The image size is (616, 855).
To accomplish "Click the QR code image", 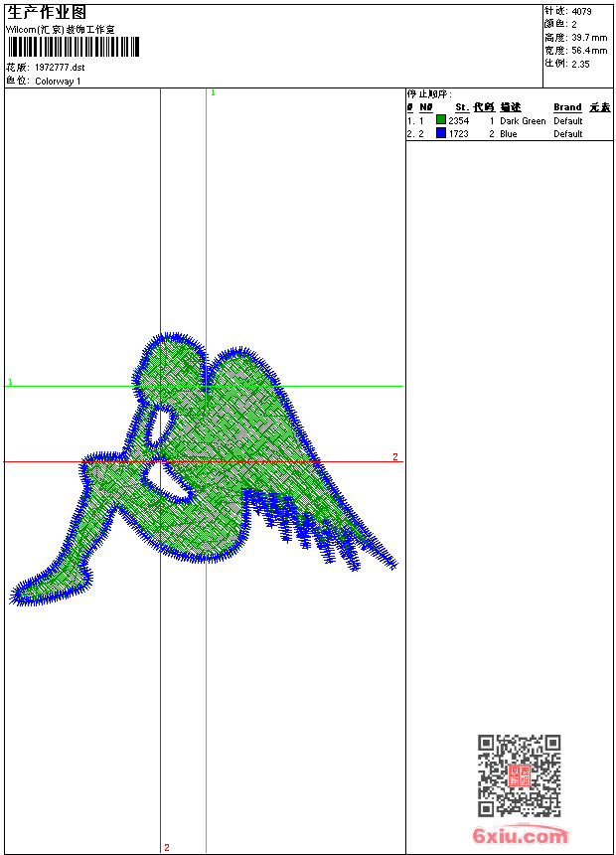I will [x=519, y=775].
